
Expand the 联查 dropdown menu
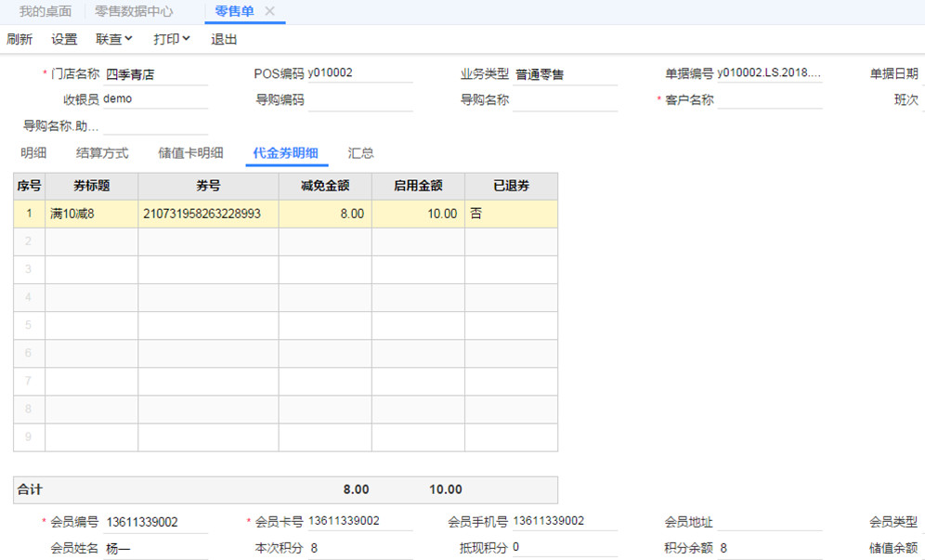click(x=114, y=39)
